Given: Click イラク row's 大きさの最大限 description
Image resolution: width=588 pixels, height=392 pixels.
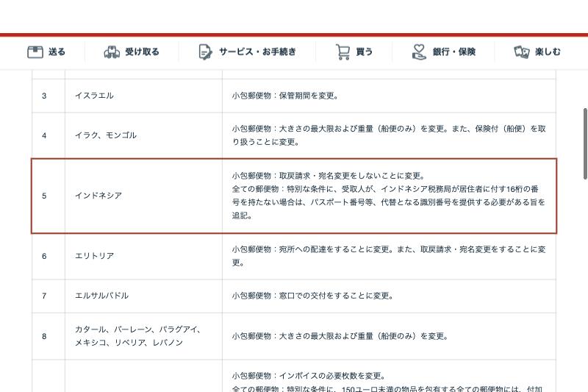Looking at the screenshot, I should click(389, 135).
